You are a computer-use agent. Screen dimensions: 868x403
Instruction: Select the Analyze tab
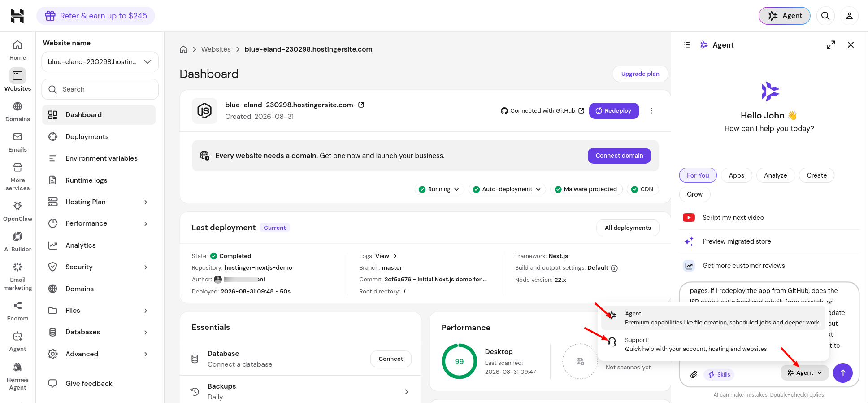click(775, 175)
